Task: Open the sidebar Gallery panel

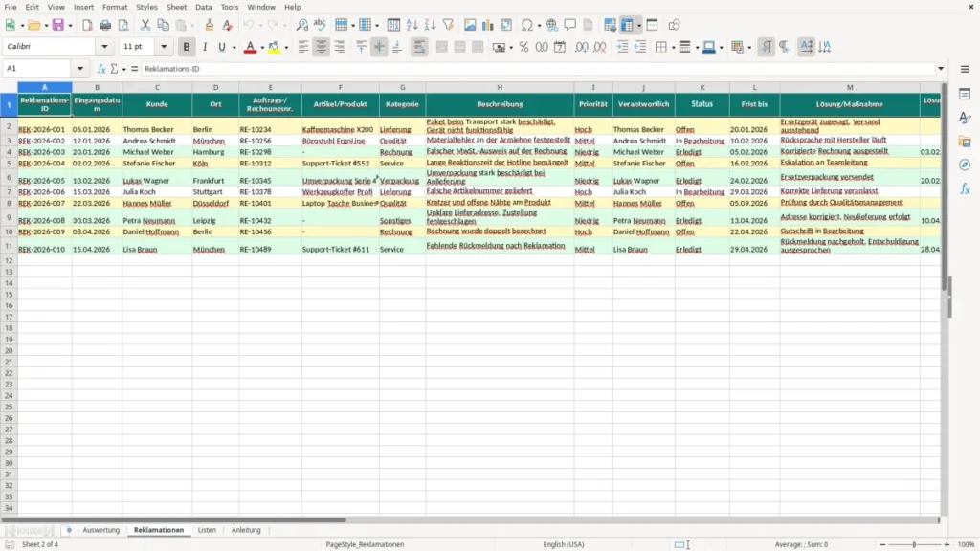Action: click(965, 142)
